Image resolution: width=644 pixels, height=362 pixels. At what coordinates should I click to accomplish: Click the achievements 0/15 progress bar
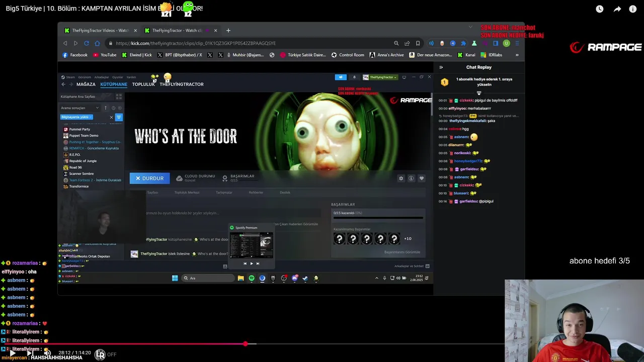[x=378, y=218]
